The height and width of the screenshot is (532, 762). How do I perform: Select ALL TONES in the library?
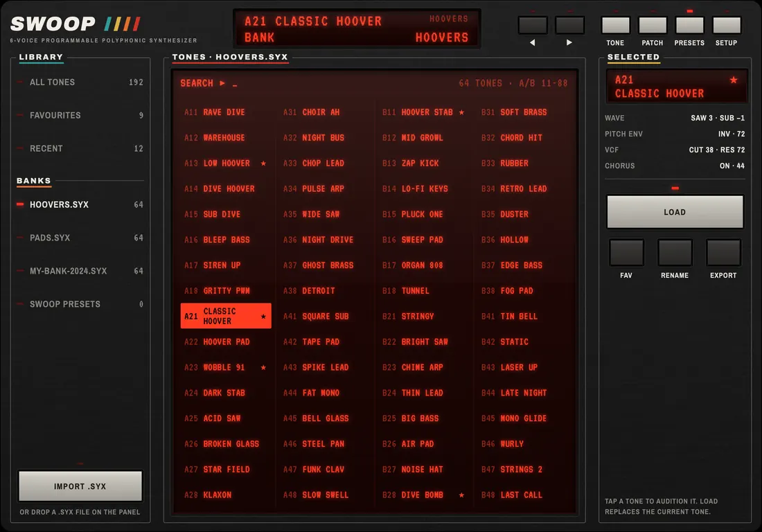(80, 82)
